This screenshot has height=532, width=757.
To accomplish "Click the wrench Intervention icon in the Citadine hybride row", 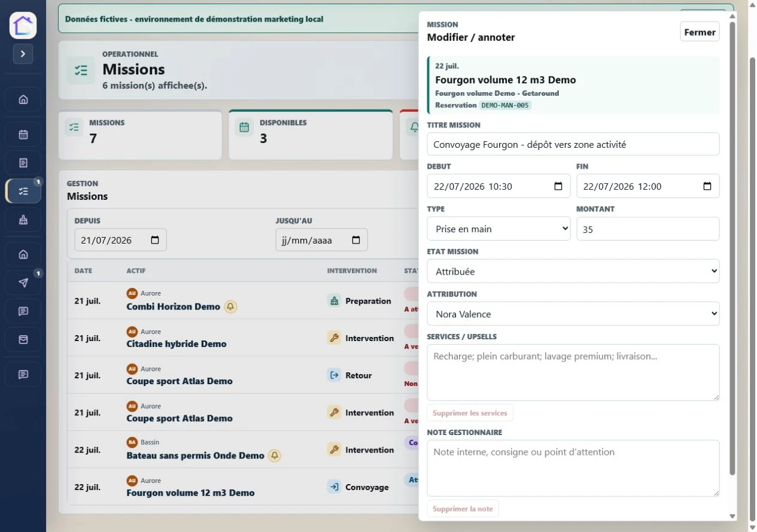I will (x=334, y=338).
